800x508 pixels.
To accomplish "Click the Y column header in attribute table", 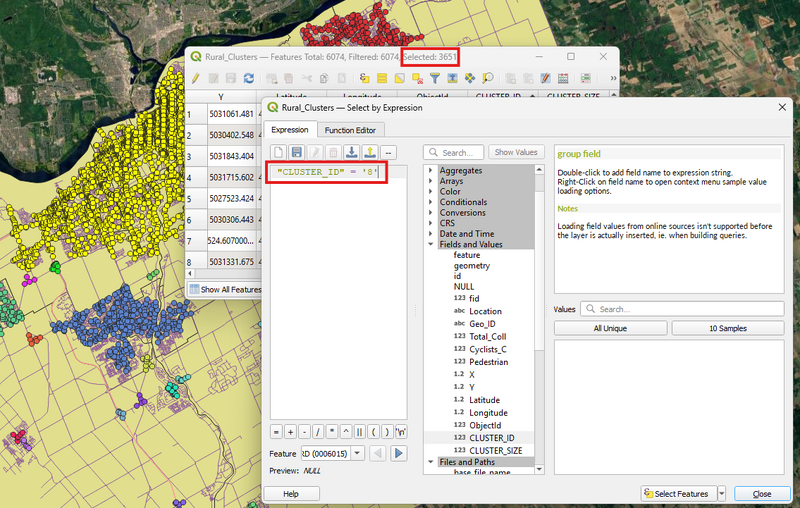I will click(221, 96).
